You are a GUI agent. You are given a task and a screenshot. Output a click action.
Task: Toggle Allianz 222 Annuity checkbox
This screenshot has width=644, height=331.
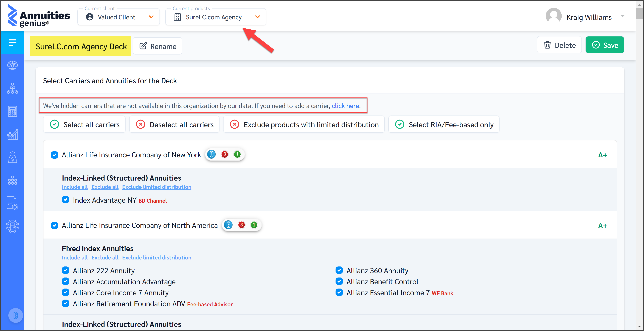tap(66, 270)
